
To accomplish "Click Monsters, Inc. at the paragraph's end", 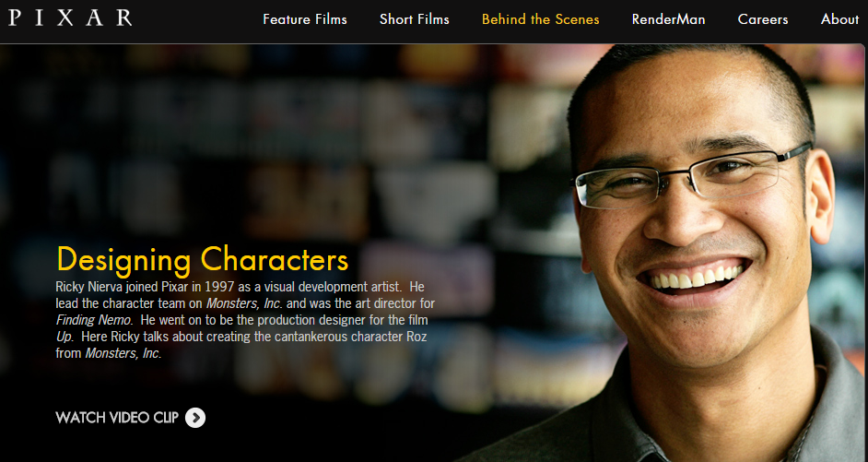I will point(123,353).
